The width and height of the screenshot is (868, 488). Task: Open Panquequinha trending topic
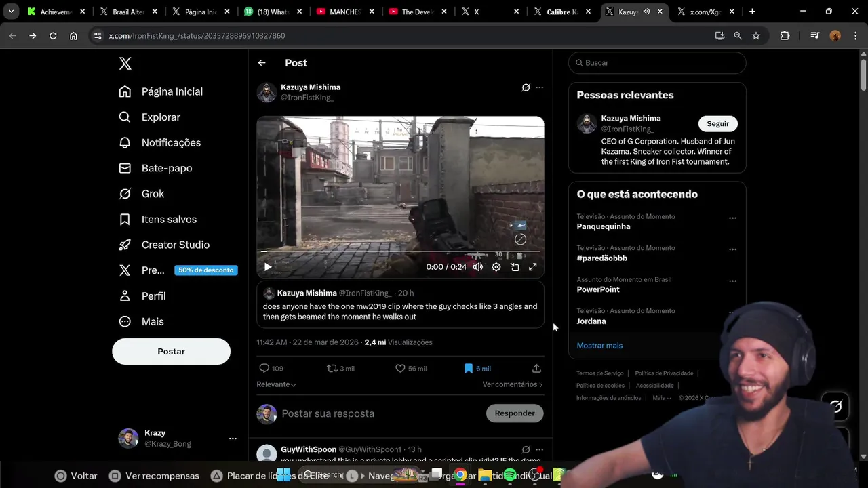(x=604, y=226)
